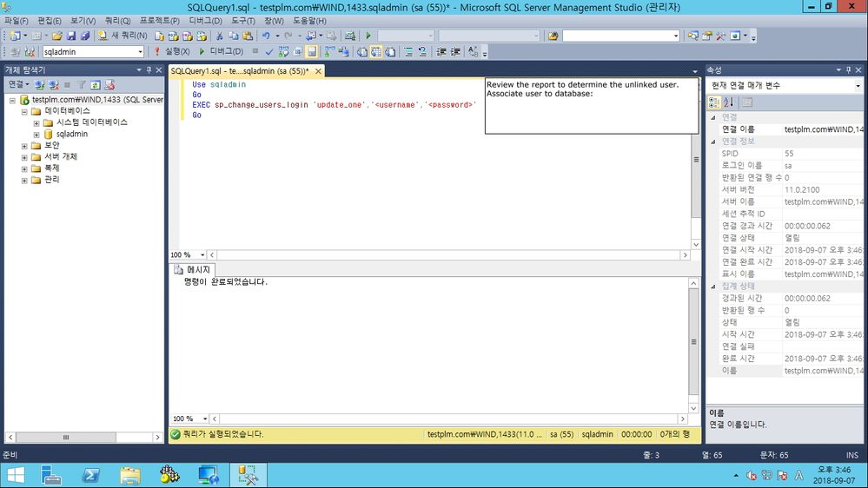
Task: Click the Execute (실행) button
Action: (x=172, y=51)
